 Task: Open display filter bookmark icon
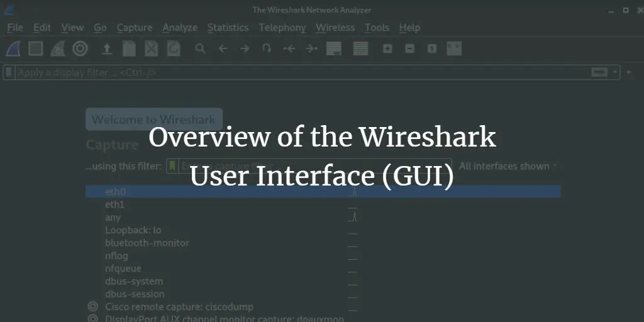(9, 73)
